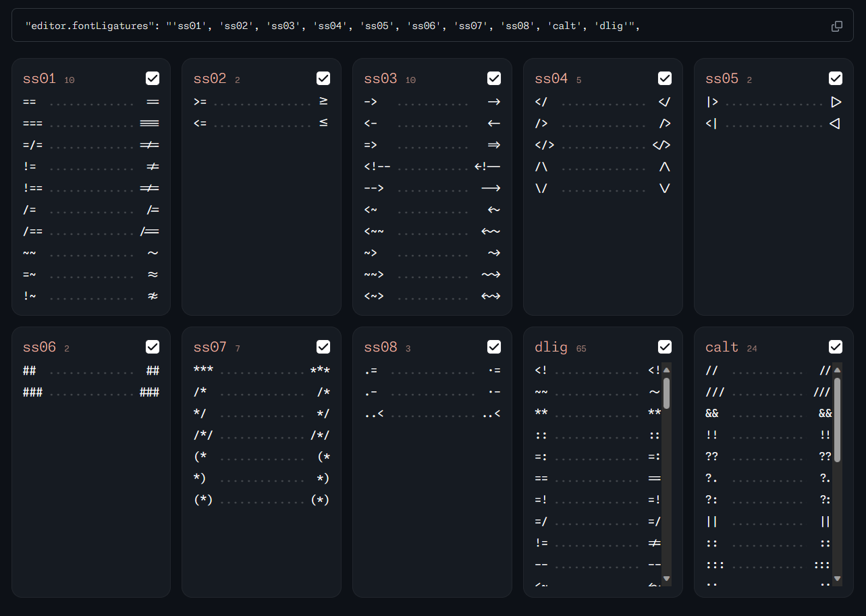Click the '?.' row in calt list
This screenshot has height=616, width=866.
[769, 478]
